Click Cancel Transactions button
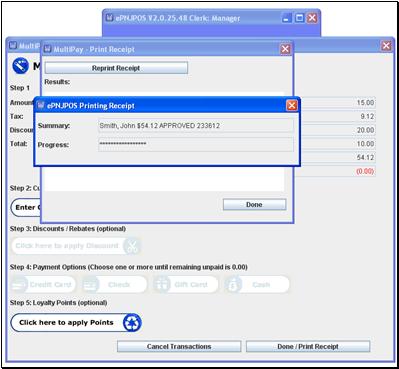Screen dimensions: 399x369 pos(179,346)
